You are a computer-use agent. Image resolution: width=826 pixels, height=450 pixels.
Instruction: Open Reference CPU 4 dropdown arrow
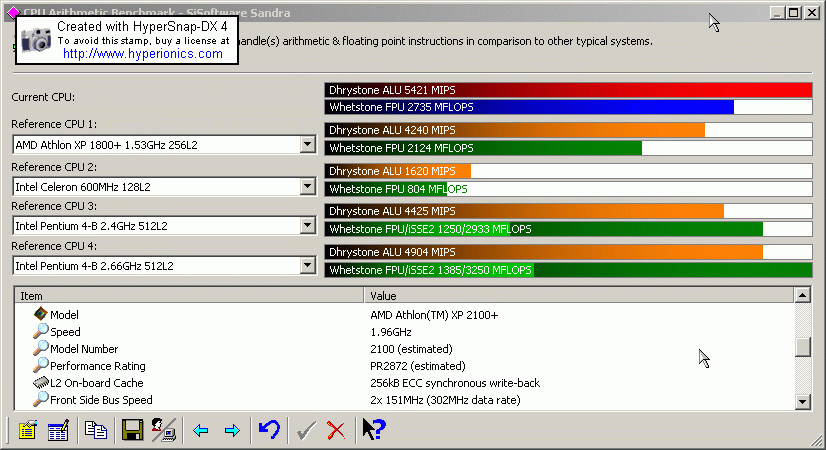pos(308,266)
